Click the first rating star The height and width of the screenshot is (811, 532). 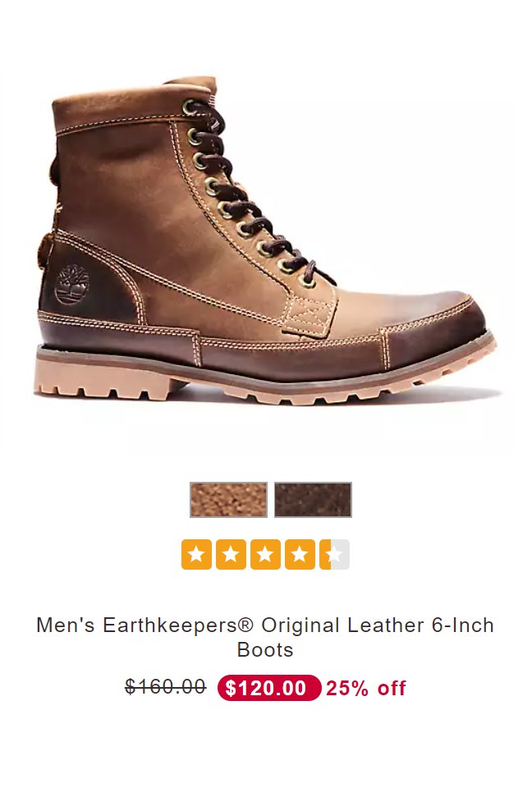(196, 554)
